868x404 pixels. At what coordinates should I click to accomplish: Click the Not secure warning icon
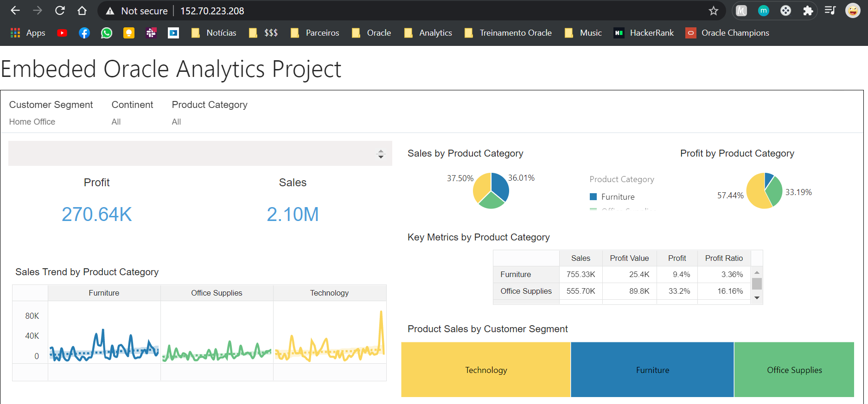pos(110,11)
